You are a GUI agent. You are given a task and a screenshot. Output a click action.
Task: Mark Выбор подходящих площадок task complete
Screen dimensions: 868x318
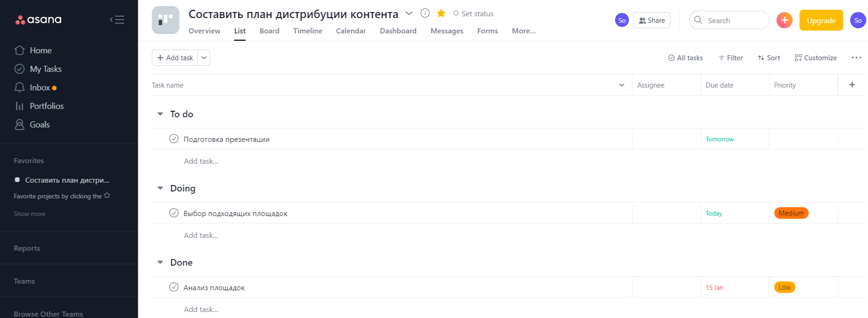[x=174, y=213]
